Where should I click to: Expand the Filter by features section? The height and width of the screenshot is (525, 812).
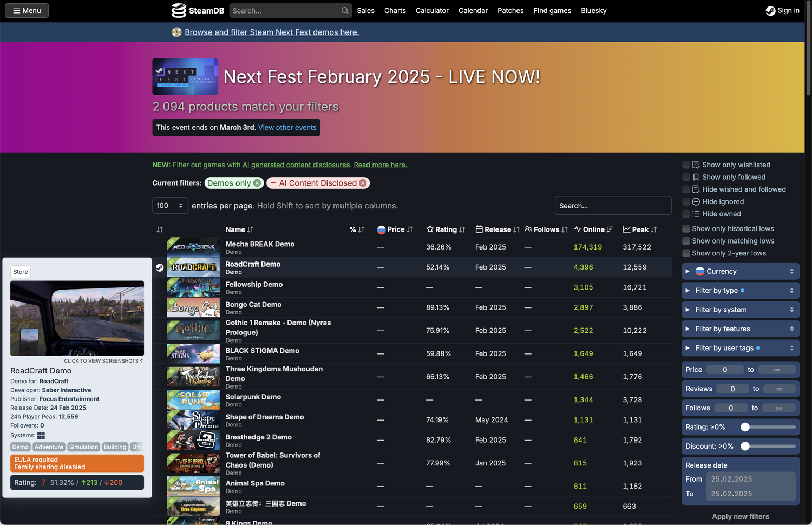pos(741,329)
